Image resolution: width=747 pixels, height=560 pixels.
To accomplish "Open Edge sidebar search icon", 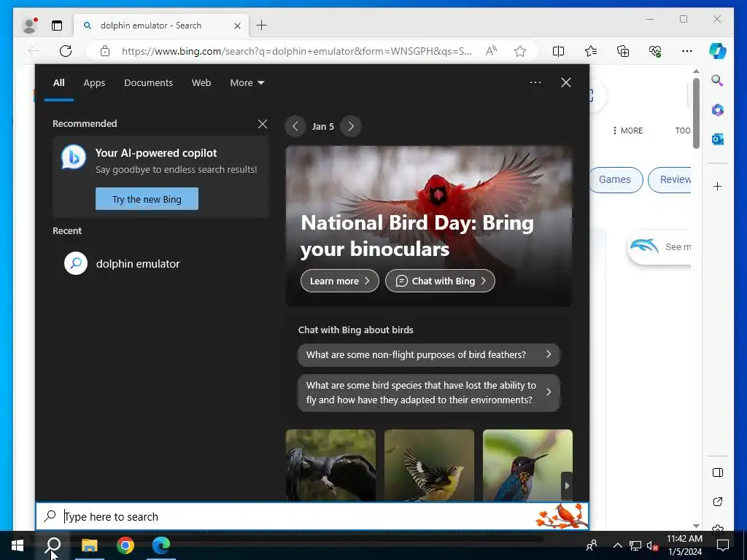I will [718, 80].
